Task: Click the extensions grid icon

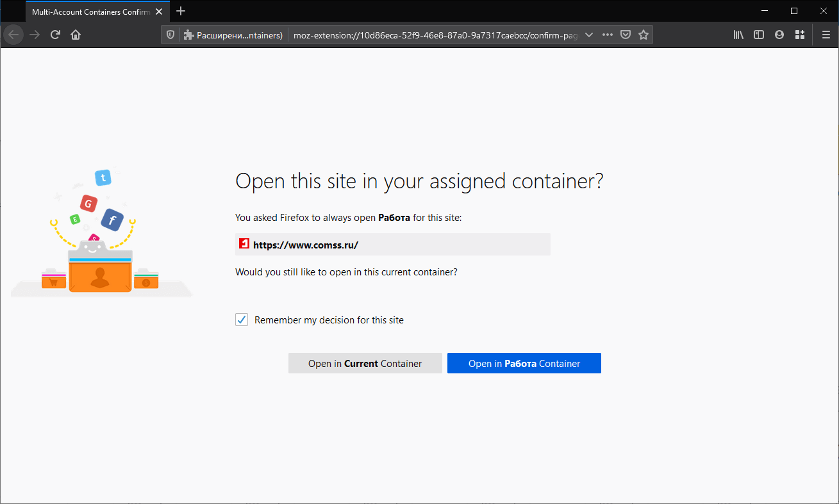Action: click(x=800, y=35)
